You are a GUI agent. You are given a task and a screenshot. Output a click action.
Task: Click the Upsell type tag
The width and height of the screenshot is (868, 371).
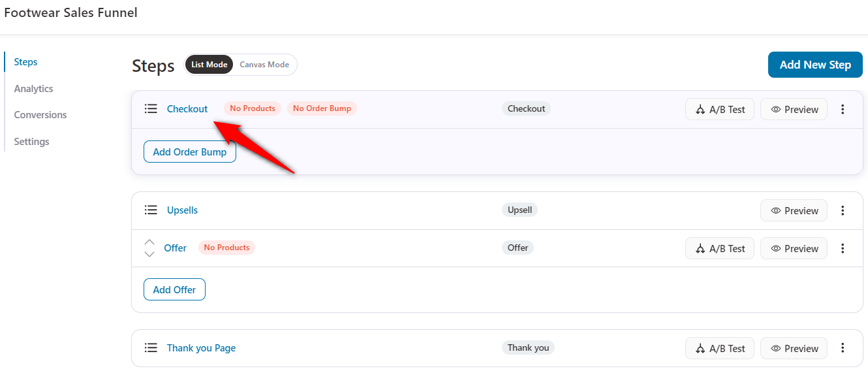[x=520, y=210]
